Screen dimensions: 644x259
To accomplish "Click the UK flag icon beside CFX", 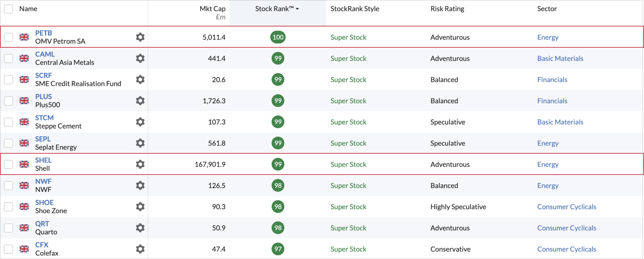I will (x=24, y=249).
